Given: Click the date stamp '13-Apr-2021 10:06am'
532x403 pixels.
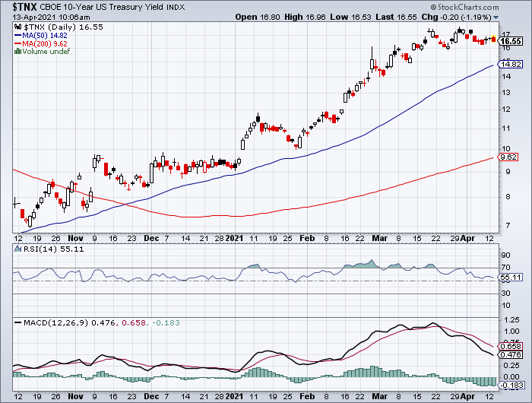Looking at the screenshot, I should (52, 17).
